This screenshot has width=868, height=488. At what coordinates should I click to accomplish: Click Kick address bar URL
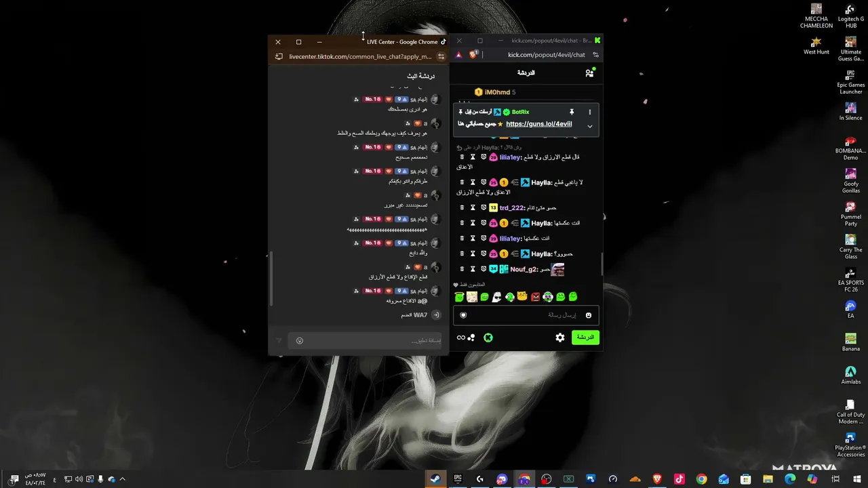click(x=547, y=54)
